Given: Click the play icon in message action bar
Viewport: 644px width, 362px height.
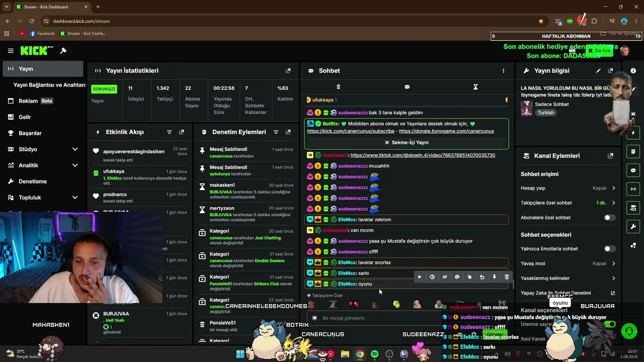Looking at the screenshot, I should [x=420, y=277].
